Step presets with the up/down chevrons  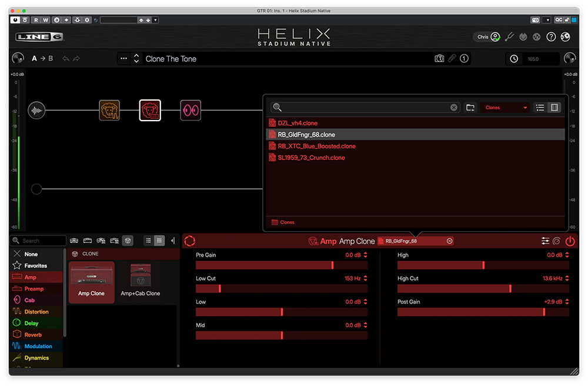[x=136, y=58]
